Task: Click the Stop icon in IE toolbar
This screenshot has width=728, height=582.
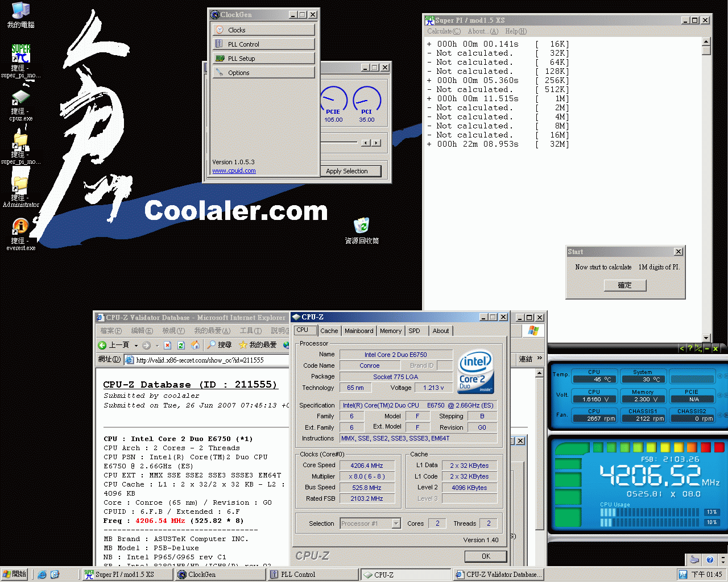Action: [167, 345]
